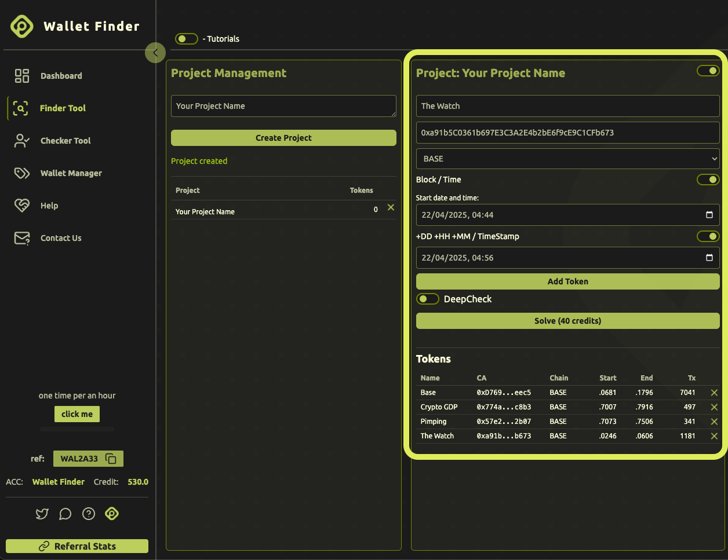This screenshot has width=728, height=560.
Task: Collapse the sidebar with the arrow
Action: tap(155, 53)
